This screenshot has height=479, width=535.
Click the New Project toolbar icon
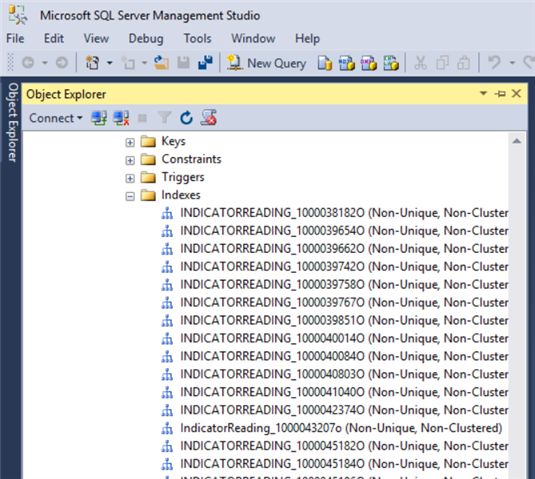tap(92, 63)
